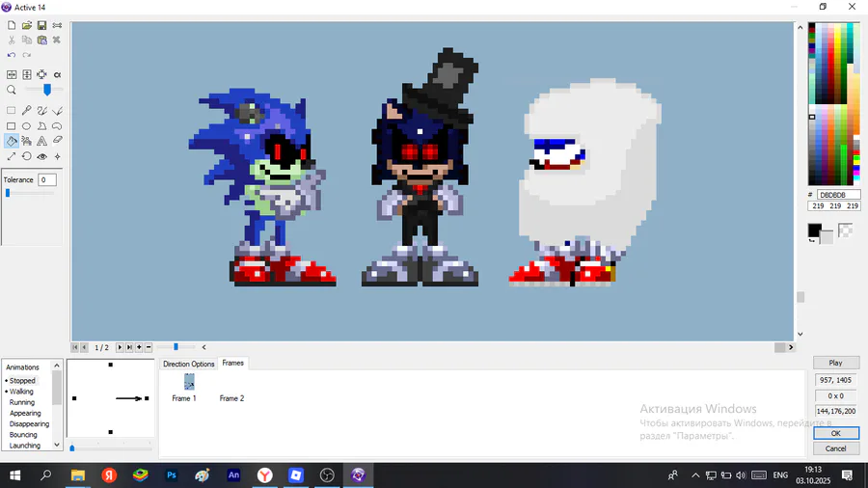Select the rectangular Selection tool
868x488 pixels.
click(x=11, y=111)
